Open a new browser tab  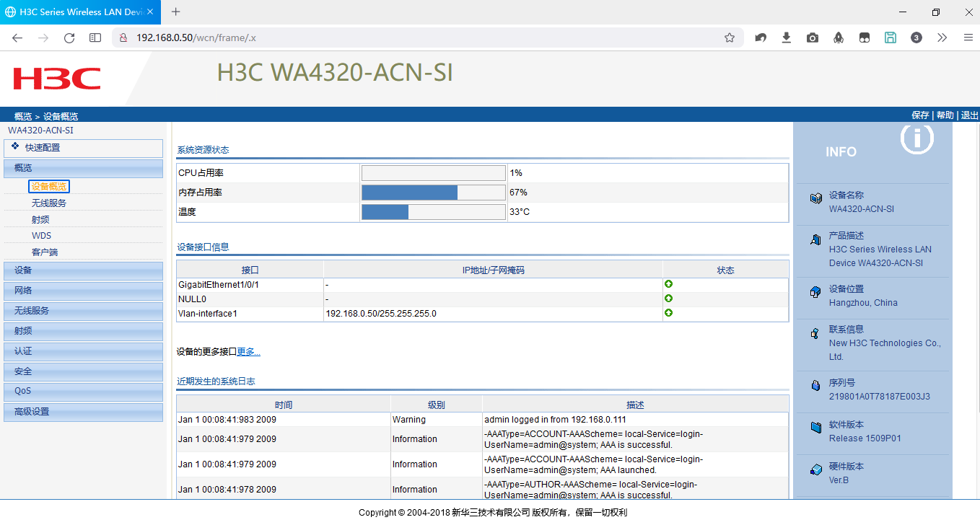click(x=175, y=12)
